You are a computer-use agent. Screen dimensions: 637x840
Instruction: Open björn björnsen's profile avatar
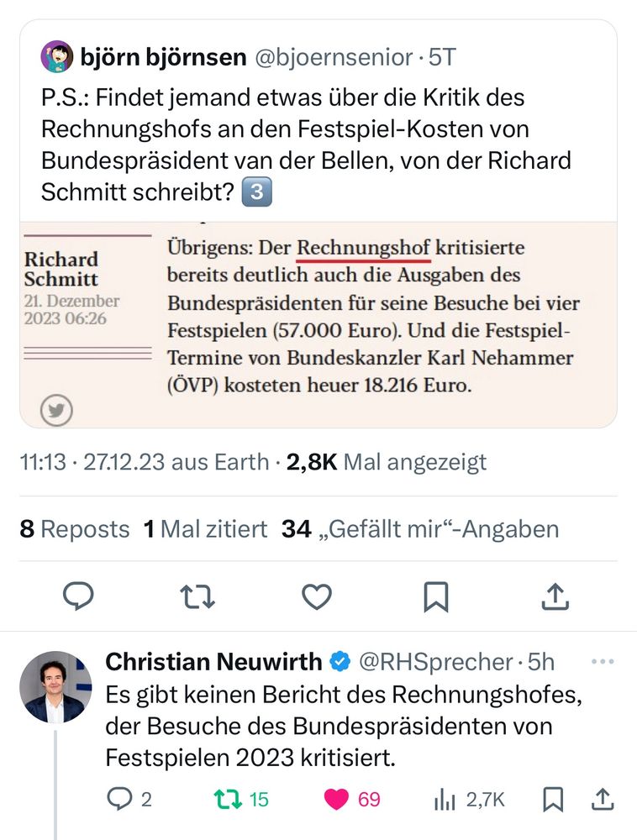coord(57,56)
